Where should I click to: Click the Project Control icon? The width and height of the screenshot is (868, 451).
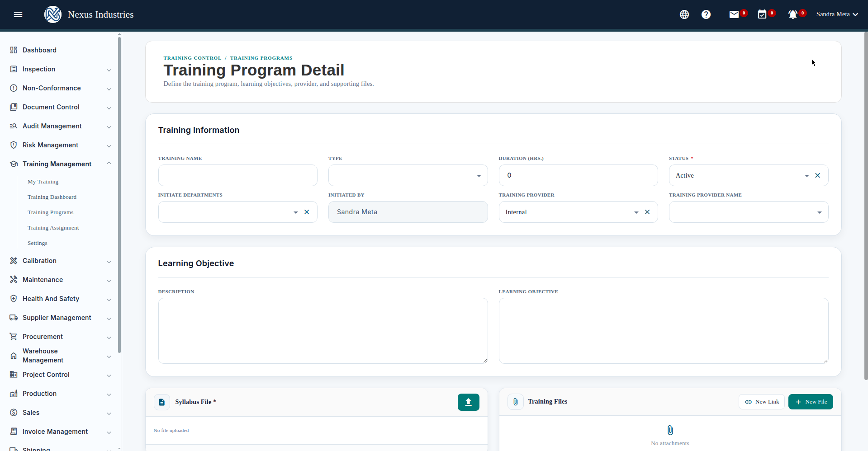pyautogui.click(x=14, y=375)
